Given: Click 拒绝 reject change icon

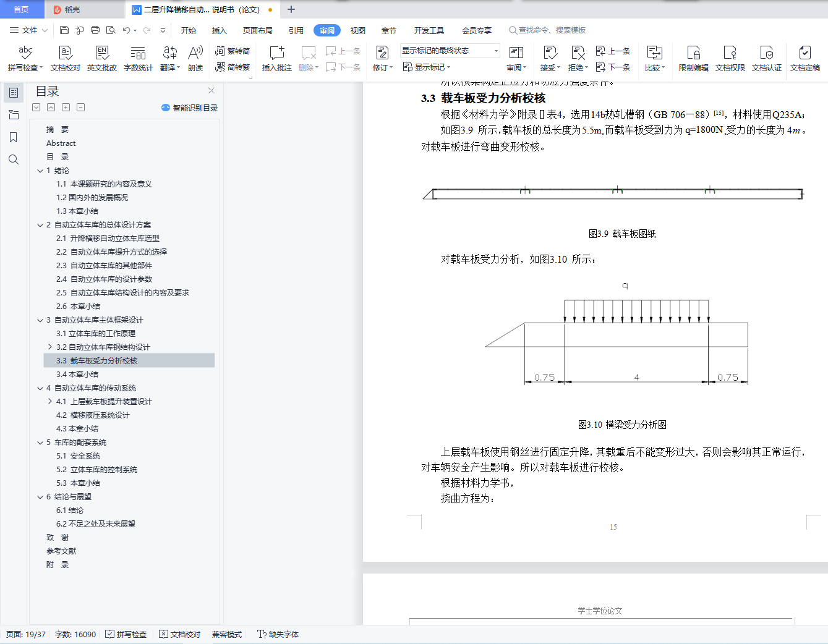Looking at the screenshot, I should pyautogui.click(x=578, y=53).
